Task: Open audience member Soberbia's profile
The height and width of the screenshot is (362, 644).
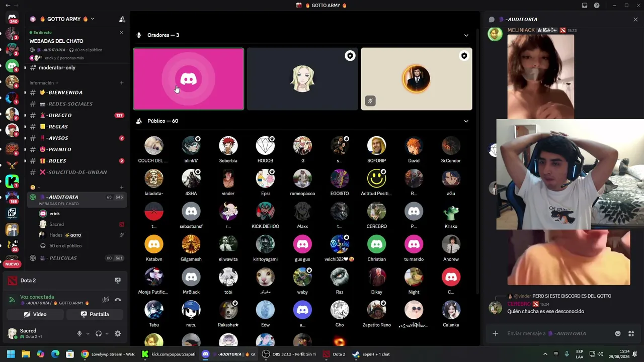Action: tap(228, 146)
